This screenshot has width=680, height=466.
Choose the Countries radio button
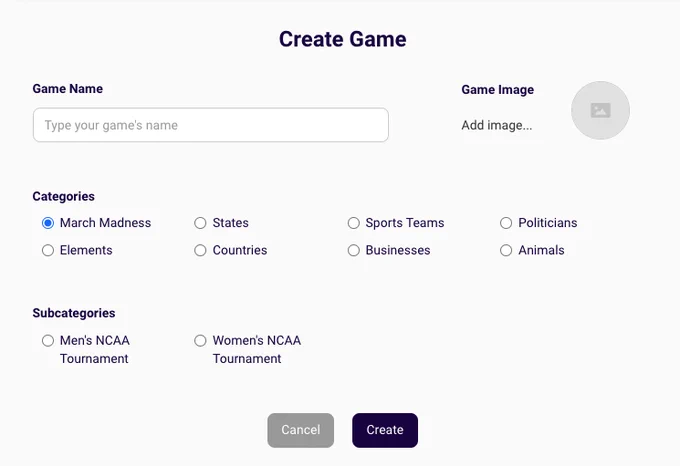point(200,250)
